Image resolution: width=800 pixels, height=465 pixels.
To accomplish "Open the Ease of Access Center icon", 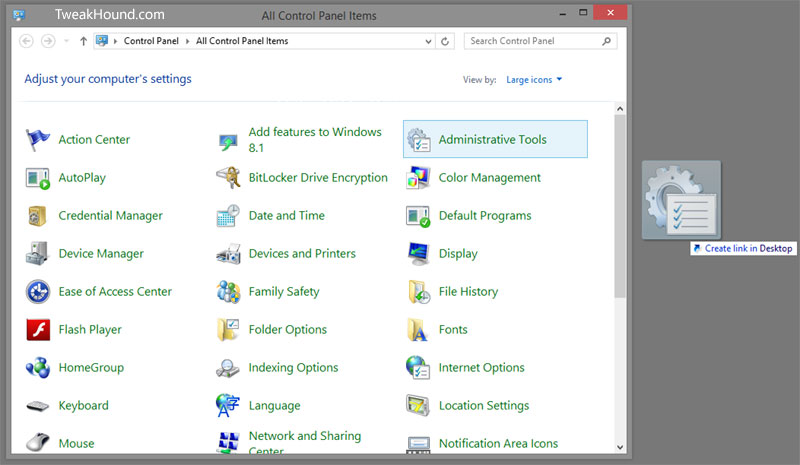I will point(38,291).
